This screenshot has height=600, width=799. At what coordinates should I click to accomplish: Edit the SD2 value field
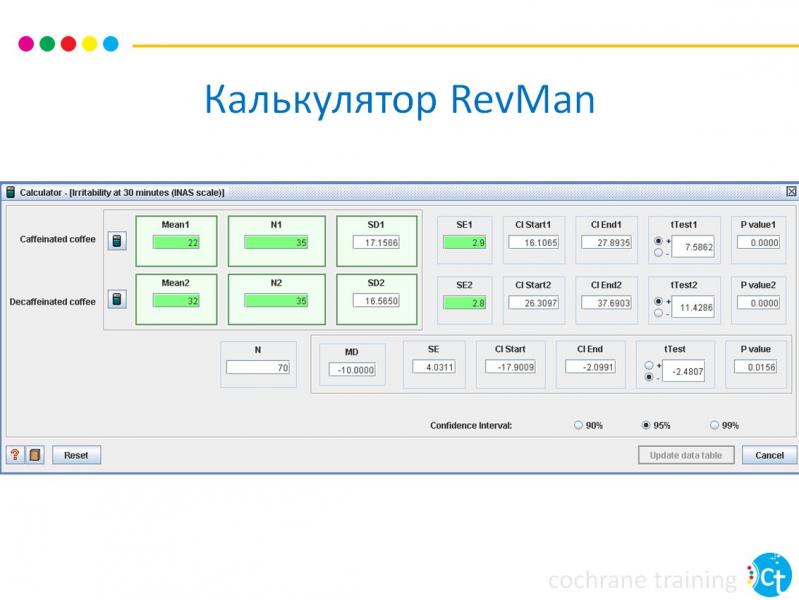point(376,301)
